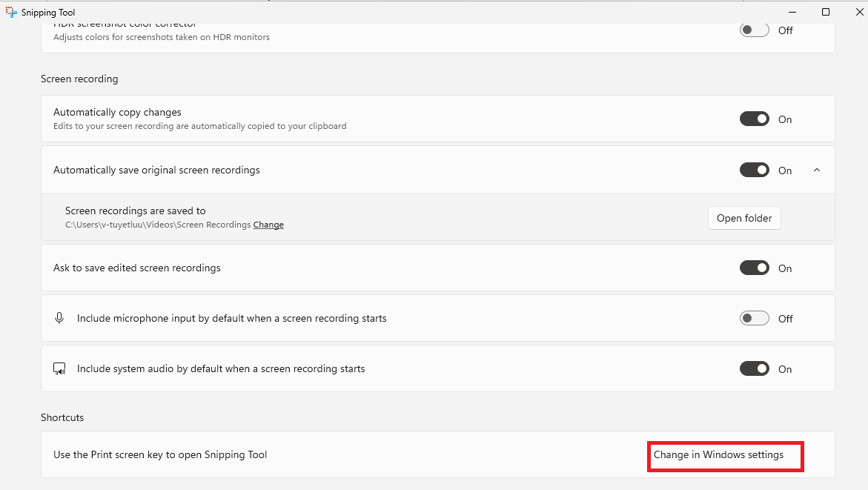Viewport: 868px width, 490px height.
Task: Turn off Ask to save edited screen recordings
Action: point(754,268)
